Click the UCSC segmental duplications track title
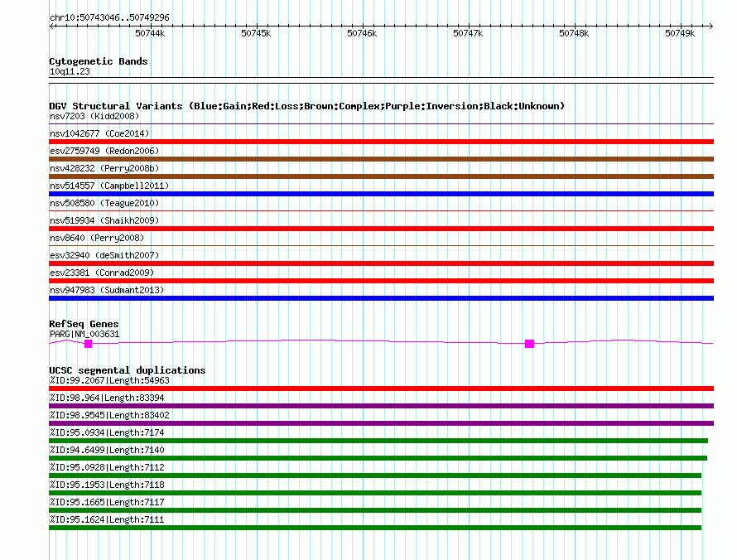The height and width of the screenshot is (560, 737). pos(128,370)
